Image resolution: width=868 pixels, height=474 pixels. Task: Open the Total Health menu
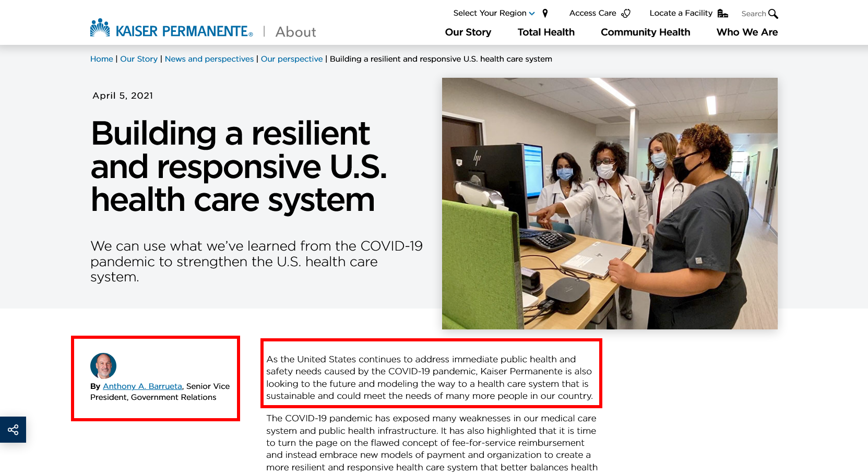pos(546,32)
